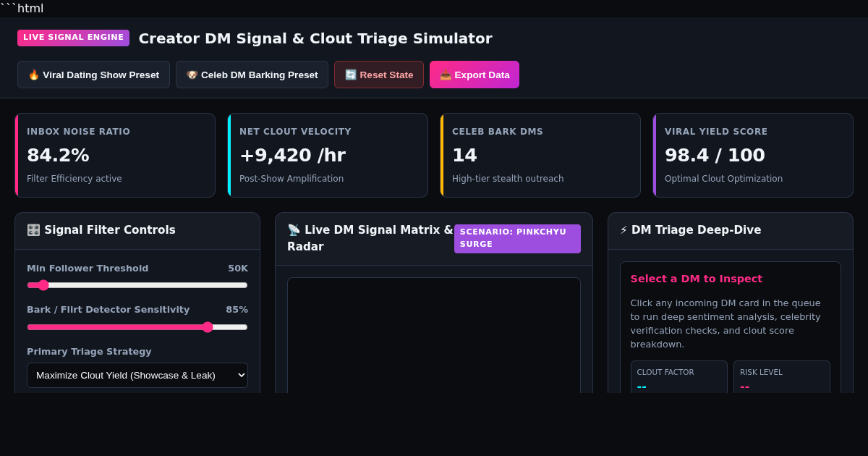Click the Post-Show Amplification caption

(292, 179)
